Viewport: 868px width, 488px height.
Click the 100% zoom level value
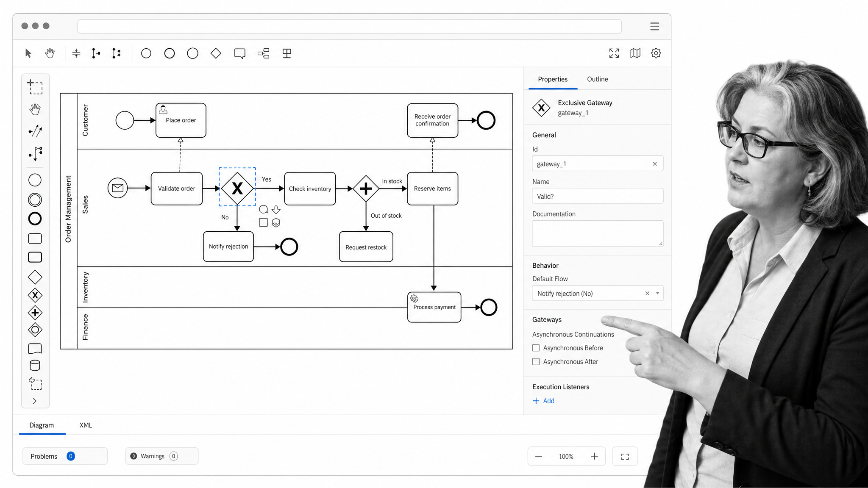coord(566,456)
